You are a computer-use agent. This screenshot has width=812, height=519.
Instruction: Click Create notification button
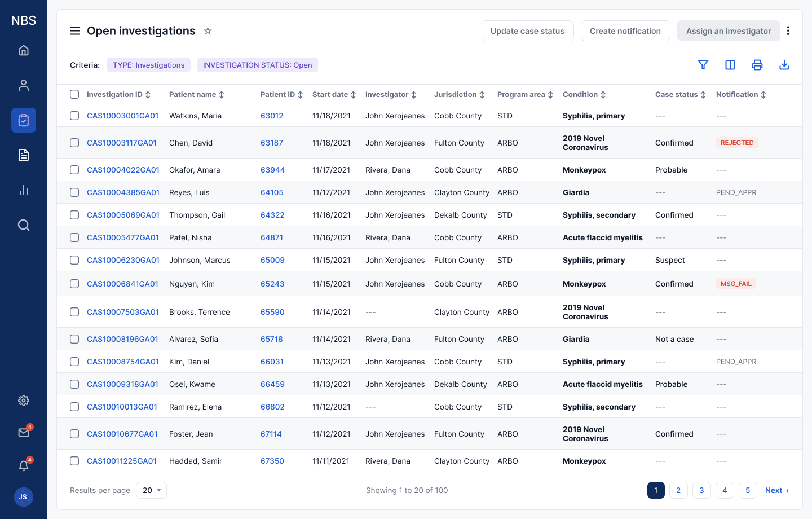[625, 31]
